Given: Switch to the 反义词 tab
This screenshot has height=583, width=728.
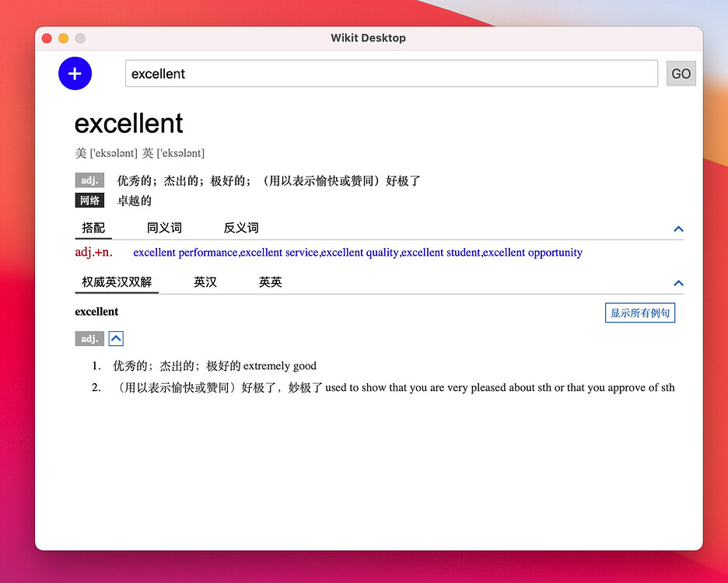Looking at the screenshot, I should coord(240,228).
